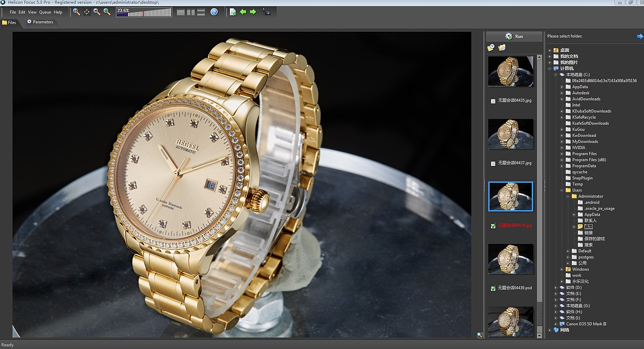Check the box for 无题会话04435.jpg
644x349 pixels.
(493, 101)
